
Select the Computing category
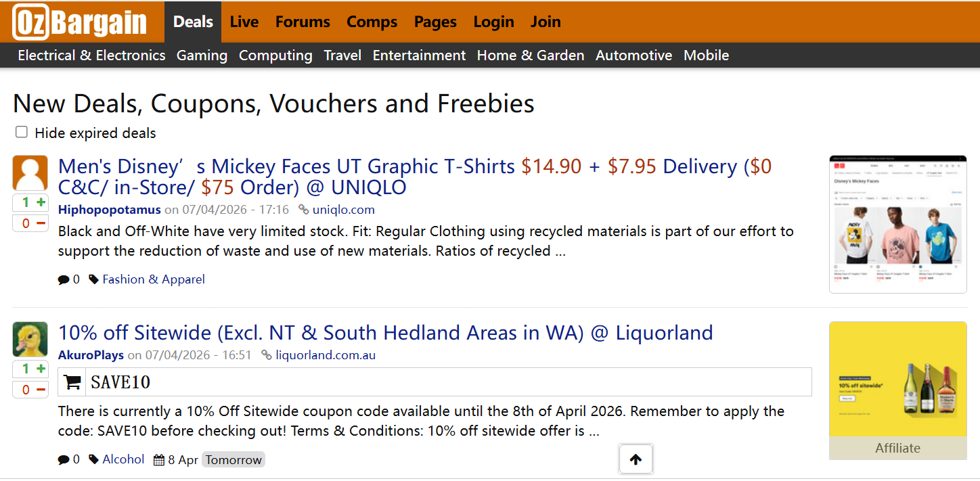point(275,55)
